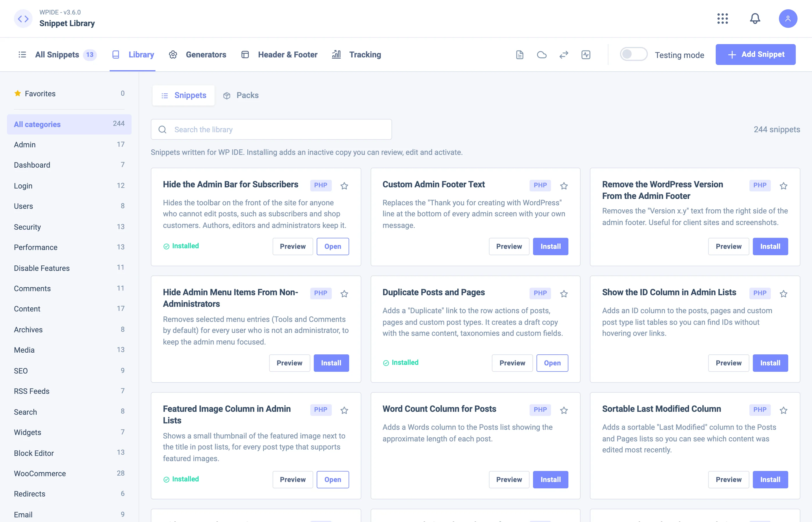Filter by Widgets category
This screenshot has height=522, width=812.
click(69, 432)
